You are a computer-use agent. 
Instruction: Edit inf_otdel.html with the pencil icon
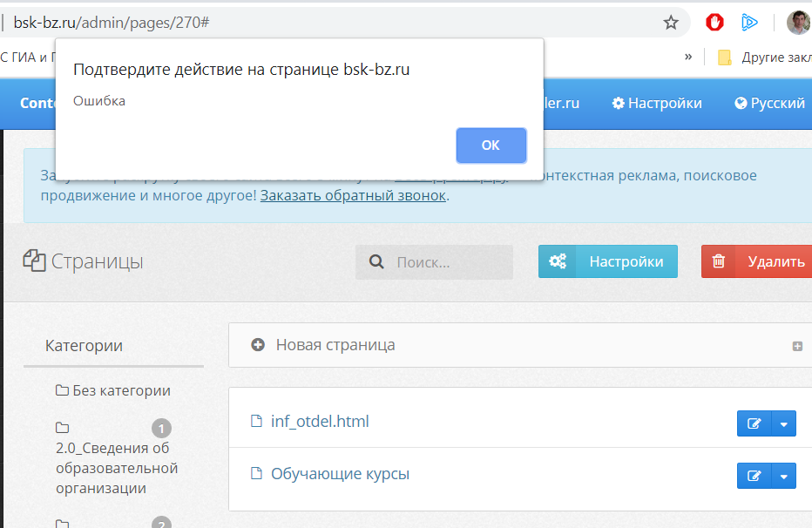tap(754, 423)
